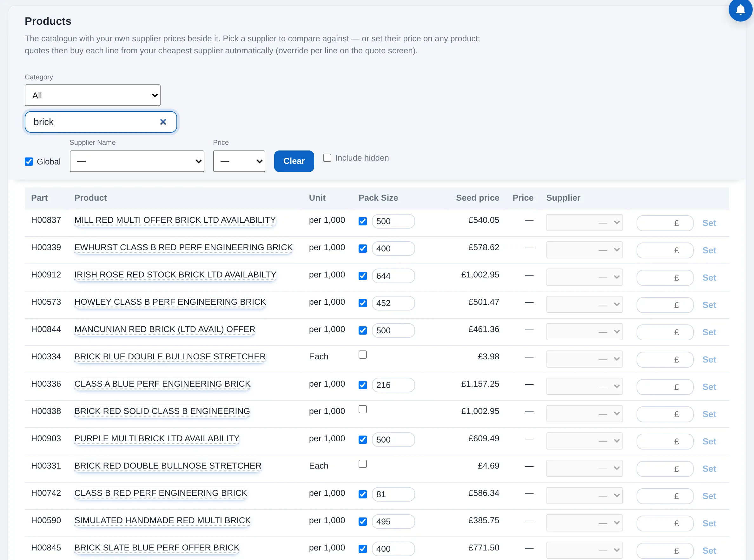Screen dimensions: 754x560
Task: Edit pack size 495 for H00590
Action: click(x=393, y=522)
